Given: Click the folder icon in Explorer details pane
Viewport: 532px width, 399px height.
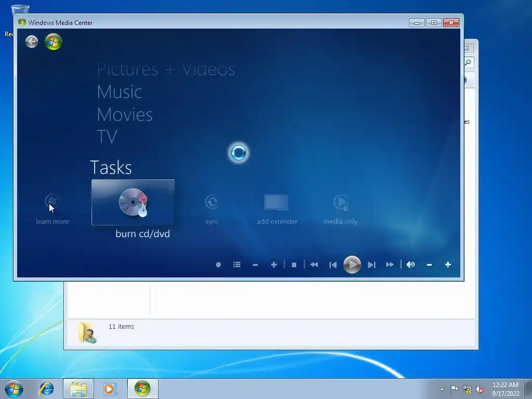Looking at the screenshot, I should [x=87, y=332].
